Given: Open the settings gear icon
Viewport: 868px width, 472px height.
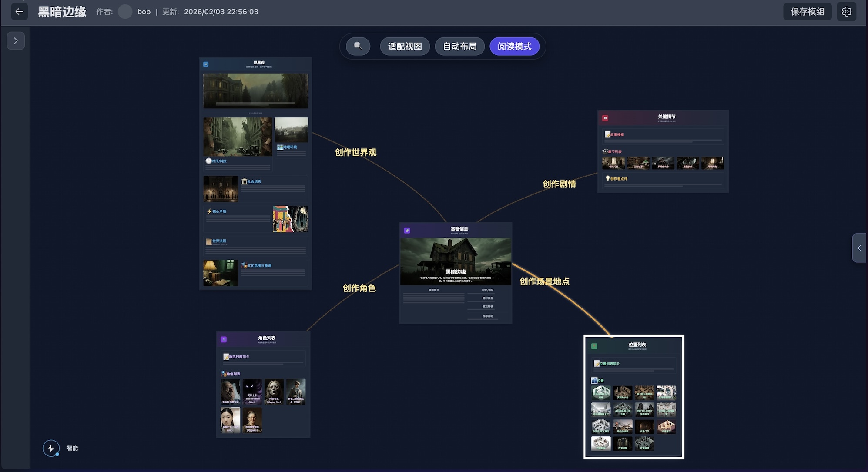Looking at the screenshot, I should (x=846, y=12).
